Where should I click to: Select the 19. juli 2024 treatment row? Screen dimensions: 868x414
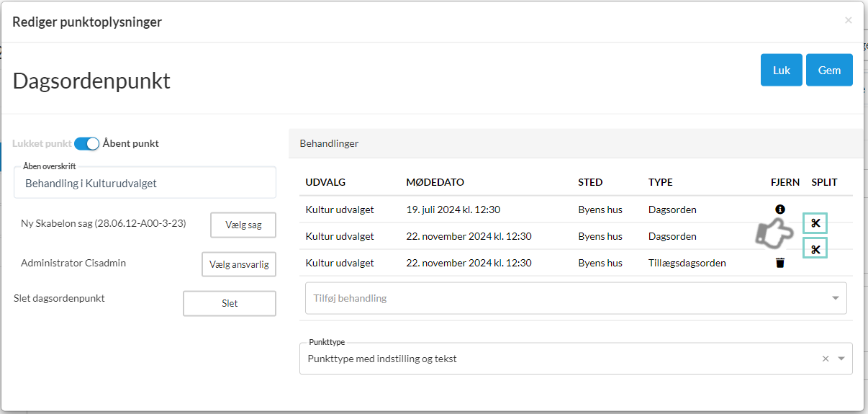click(x=453, y=210)
